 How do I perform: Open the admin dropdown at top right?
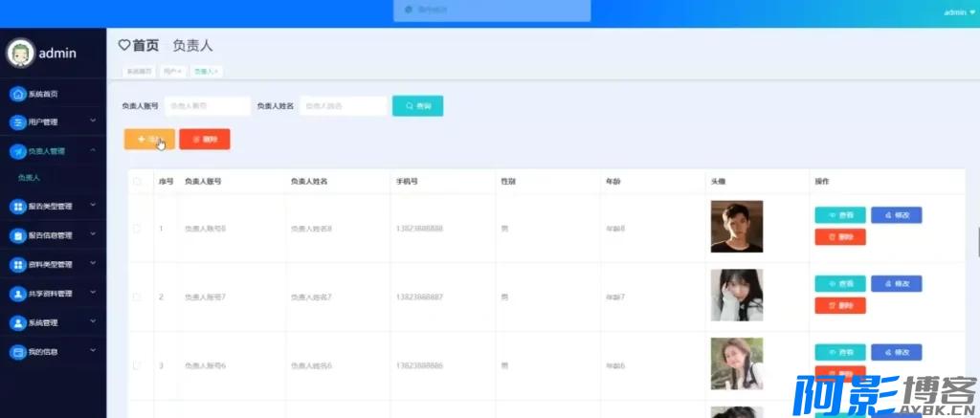point(958,12)
